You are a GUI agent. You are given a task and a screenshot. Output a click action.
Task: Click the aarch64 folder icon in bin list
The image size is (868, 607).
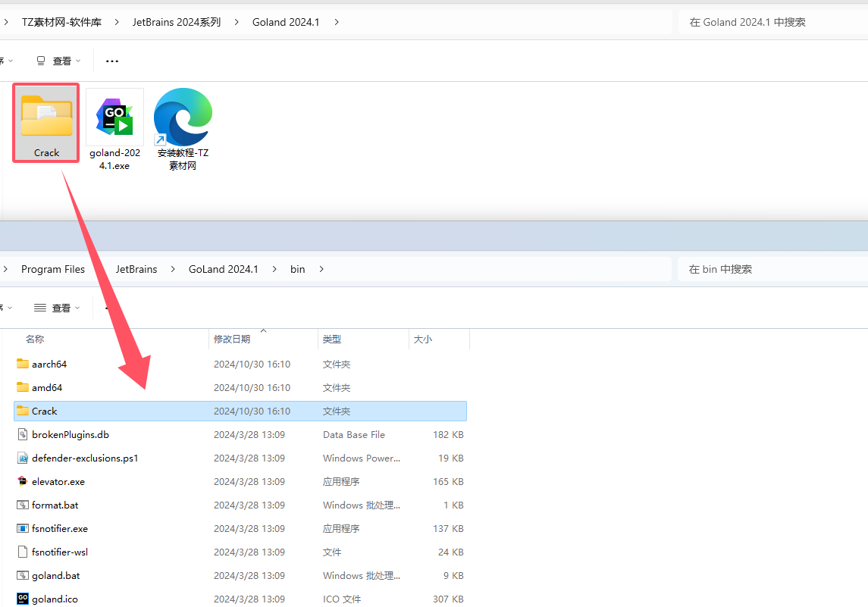[23, 364]
